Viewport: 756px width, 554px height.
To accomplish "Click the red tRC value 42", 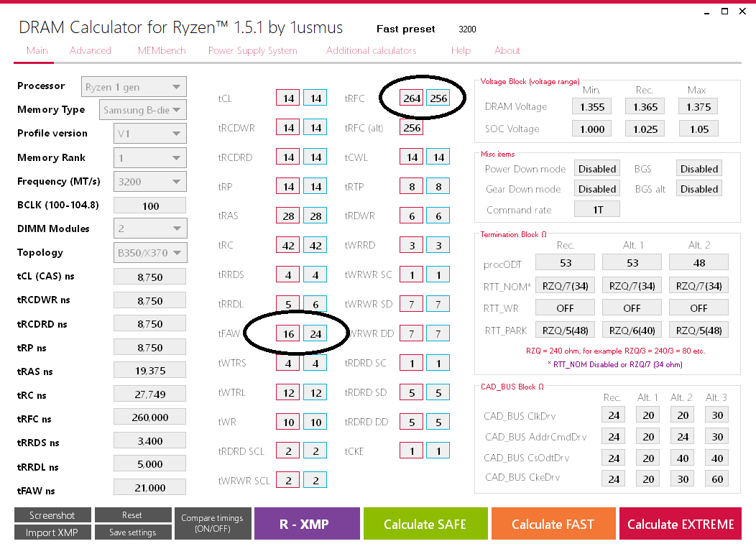I will point(288,245).
